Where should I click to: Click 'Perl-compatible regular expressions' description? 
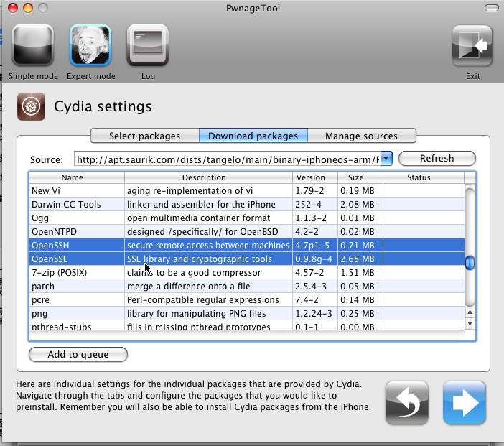[203, 299]
